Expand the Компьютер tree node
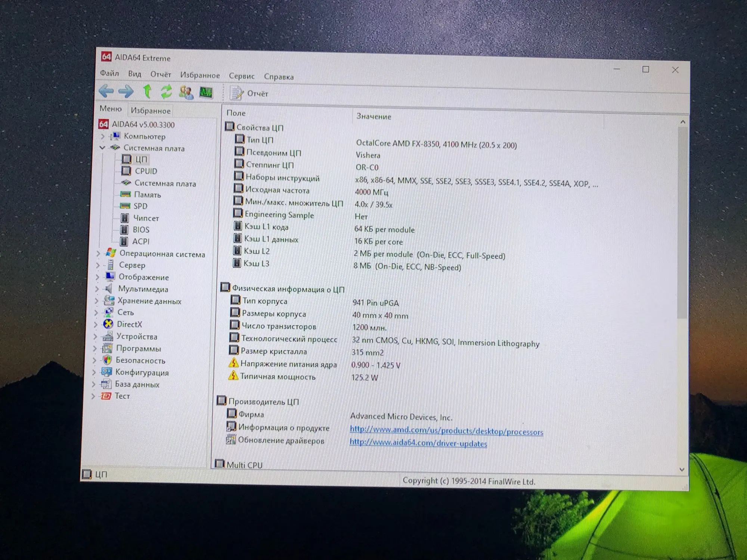Image resolution: width=747 pixels, height=560 pixels. (x=103, y=137)
